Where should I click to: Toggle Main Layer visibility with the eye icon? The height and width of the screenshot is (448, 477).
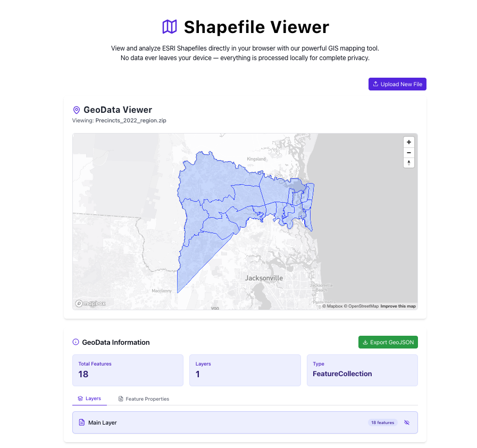(x=407, y=422)
